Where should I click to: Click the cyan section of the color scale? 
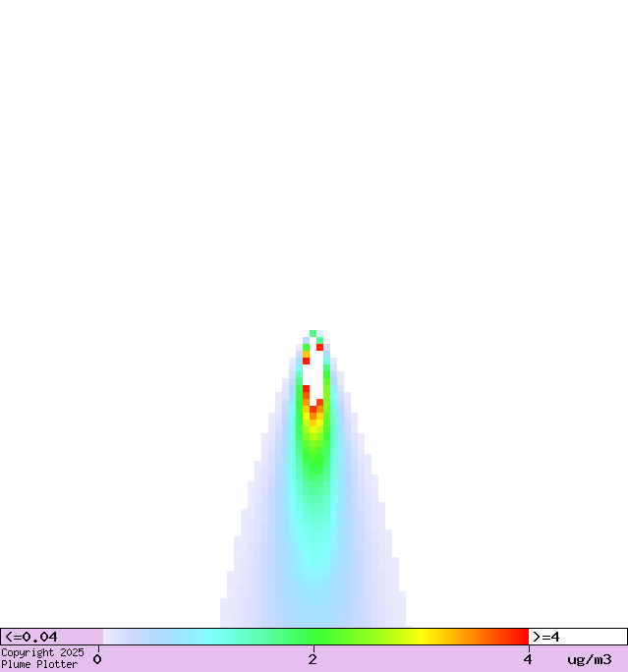208,637
